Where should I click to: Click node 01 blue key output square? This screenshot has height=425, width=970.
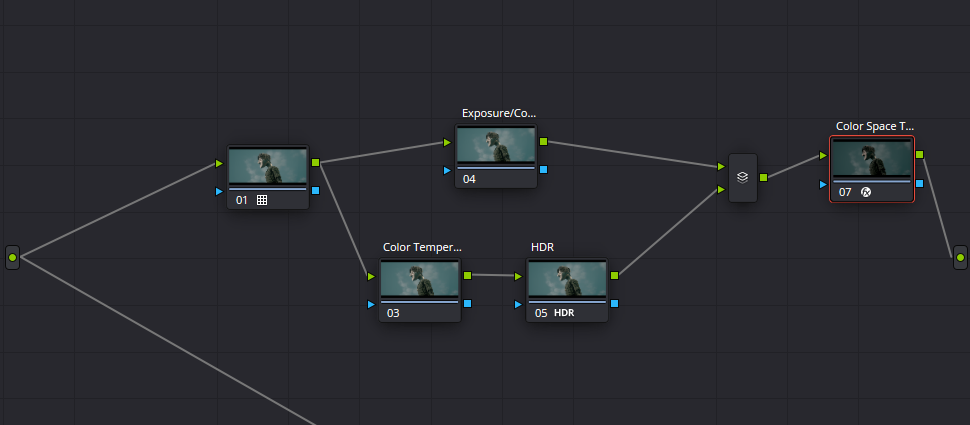click(x=315, y=190)
